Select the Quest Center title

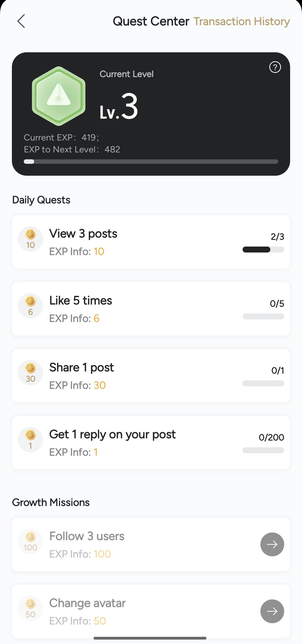(x=151, y=21)
